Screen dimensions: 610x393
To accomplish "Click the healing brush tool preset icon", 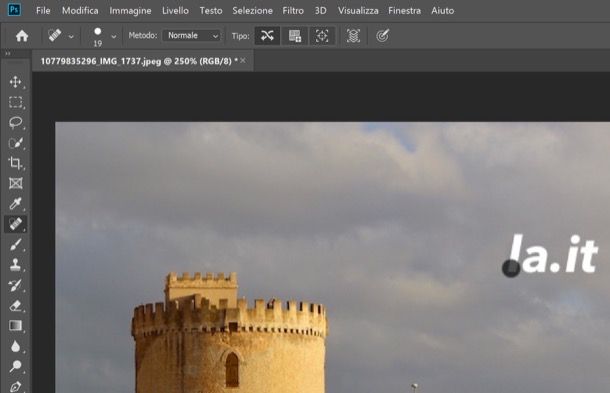I will tap(55, 35).
